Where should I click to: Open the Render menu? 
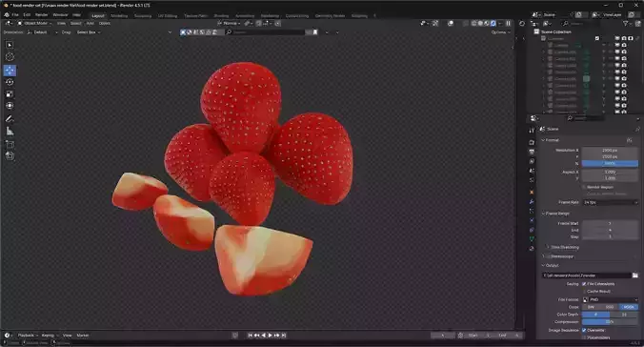coord(41,15)
